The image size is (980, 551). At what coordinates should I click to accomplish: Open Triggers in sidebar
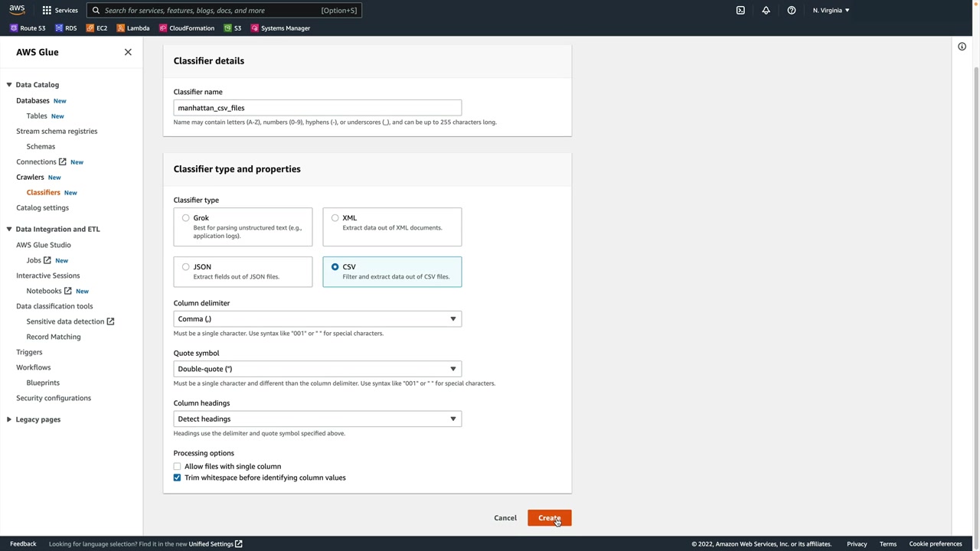click(x=29, y=352)
